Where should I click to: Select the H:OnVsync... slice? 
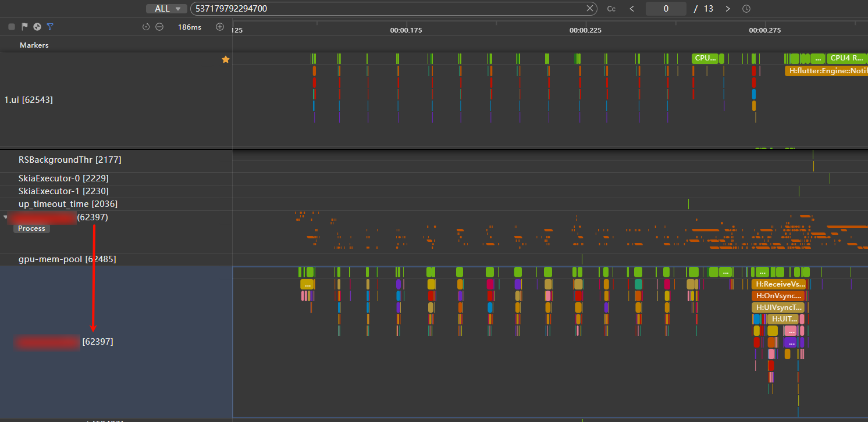[778, 296]
